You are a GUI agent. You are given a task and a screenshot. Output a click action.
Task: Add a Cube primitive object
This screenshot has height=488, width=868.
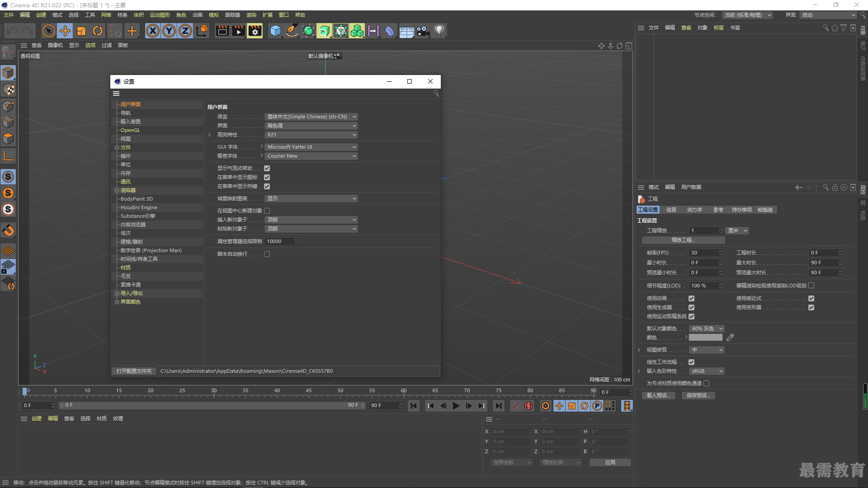pos(275,31)
